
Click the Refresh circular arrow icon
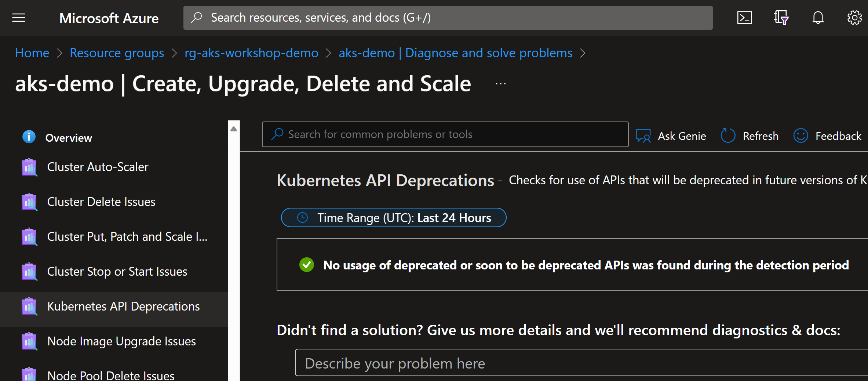click(x=728, y=135)
